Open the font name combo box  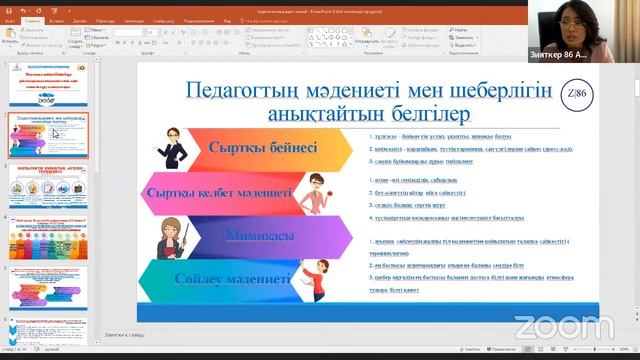[129, 32]
